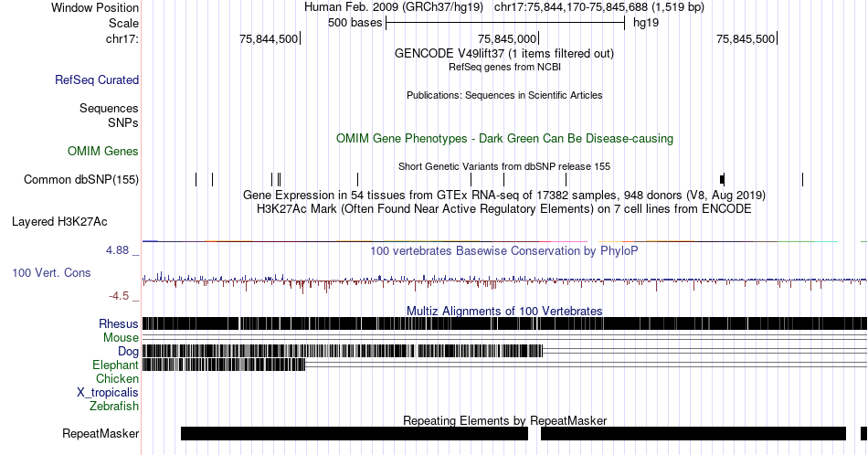
Task: Click the 500 bases scale bar
Action: tap(505, 23)
